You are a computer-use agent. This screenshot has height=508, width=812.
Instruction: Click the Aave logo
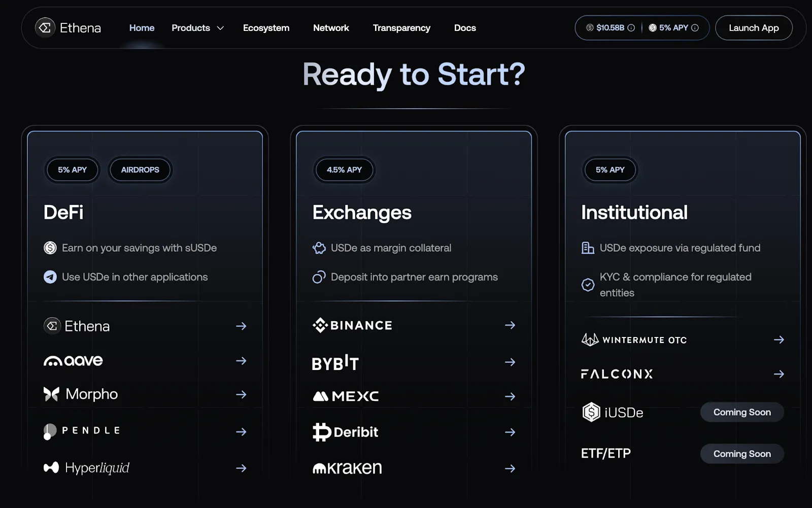click(73, 360)
